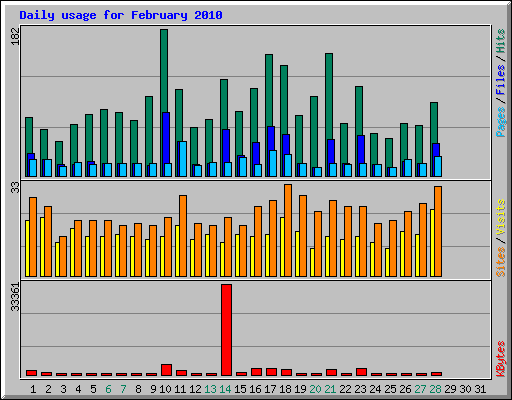The width and height of the screenshot is (512, 400).
Task: Click day label '7' on the x-axis
Action: point(123,389)
